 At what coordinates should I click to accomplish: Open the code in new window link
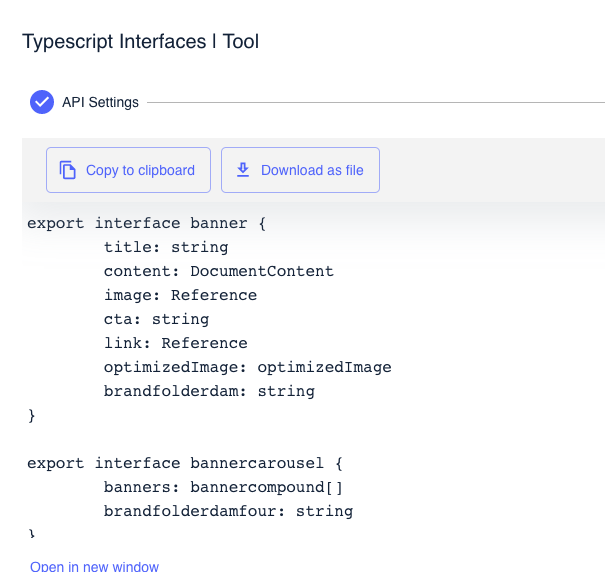(95, 566)
